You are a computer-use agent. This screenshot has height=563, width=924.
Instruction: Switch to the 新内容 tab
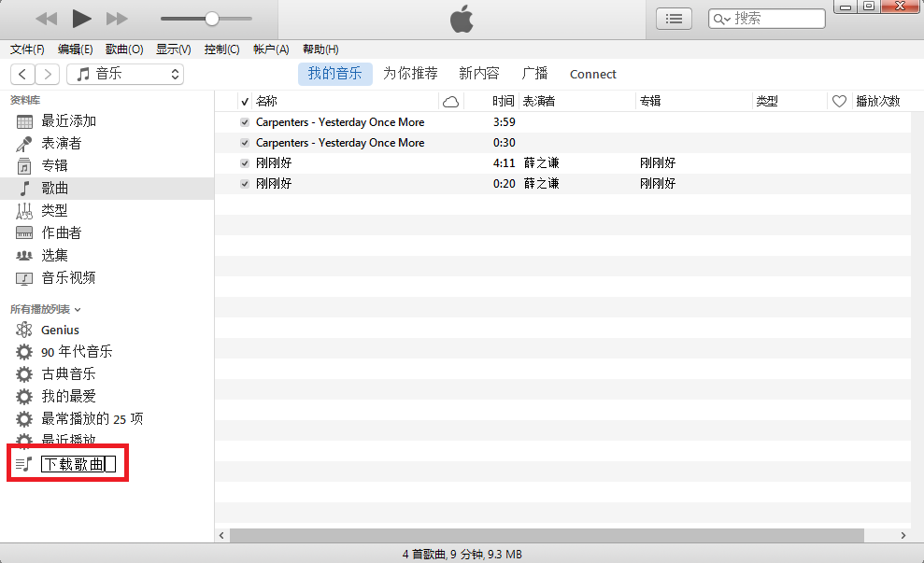(x=479, y=74)
